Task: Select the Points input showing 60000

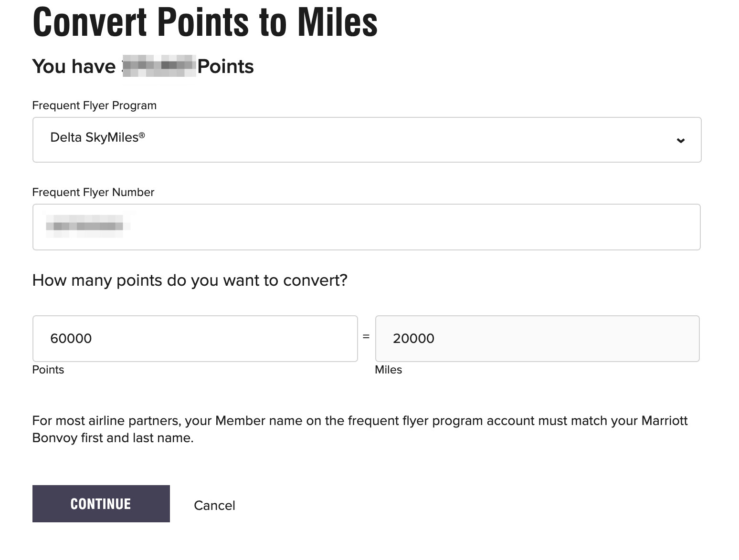Action: 195,338
